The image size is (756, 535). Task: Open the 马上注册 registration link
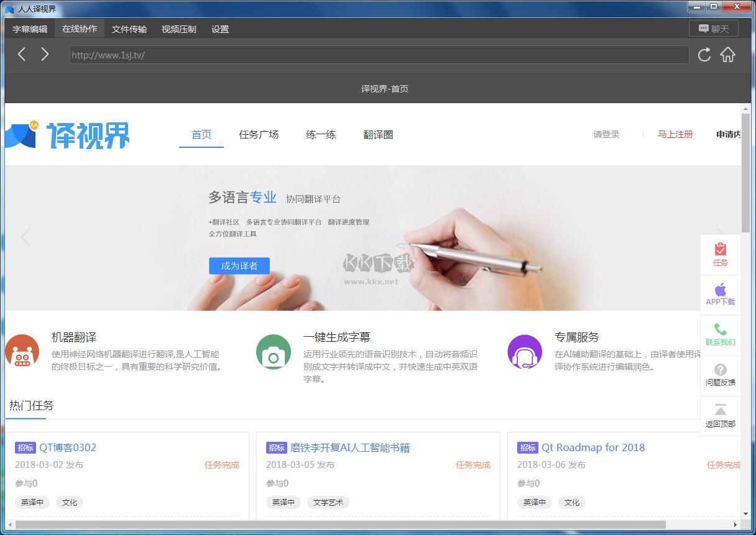(x=675, y=134)
